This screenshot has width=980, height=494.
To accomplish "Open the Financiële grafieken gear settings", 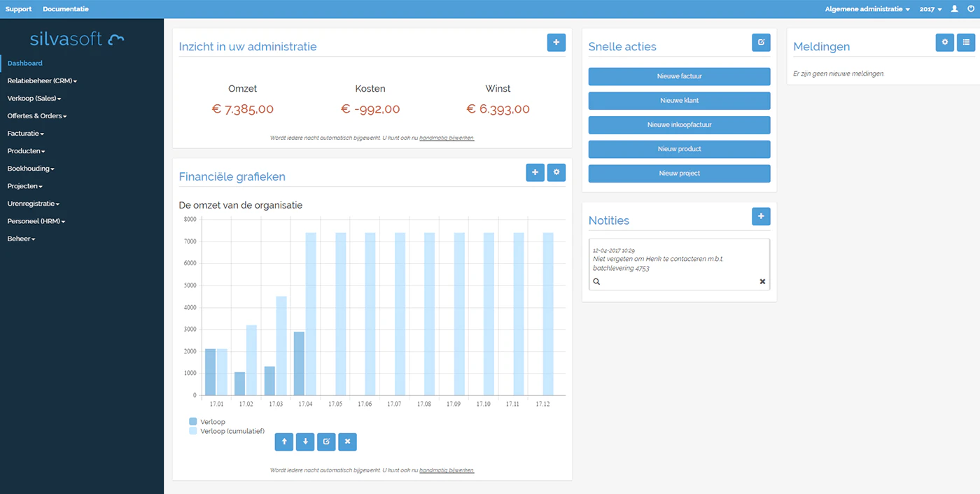I will [x=556, y=172].
